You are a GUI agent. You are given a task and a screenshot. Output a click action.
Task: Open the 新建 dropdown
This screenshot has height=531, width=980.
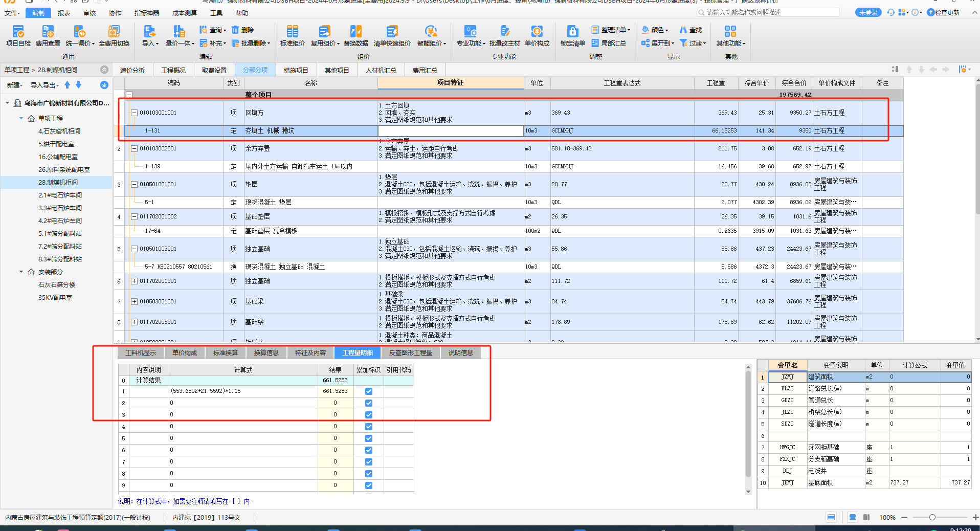point(14,85)
